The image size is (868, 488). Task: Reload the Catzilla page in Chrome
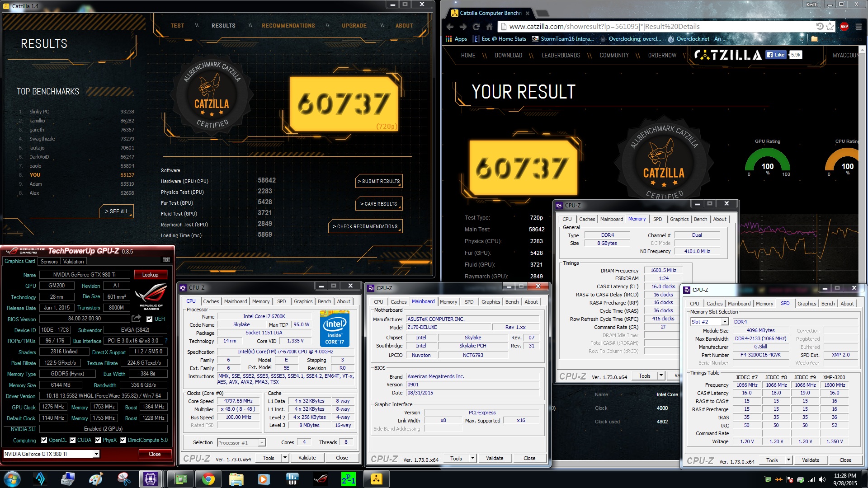coord(476,27)
